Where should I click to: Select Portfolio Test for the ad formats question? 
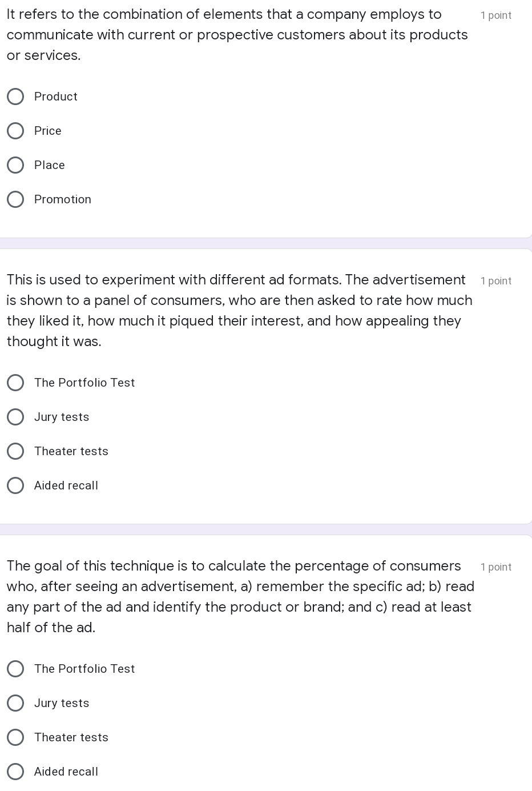tap(15, 383)
